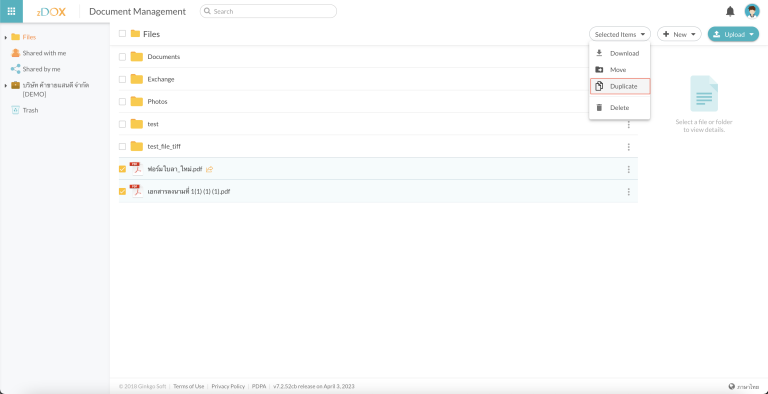Viewport: 768px width, 394px height.
Task: Expand the Files tree arrow in sidebar
Action: [6, 37]
